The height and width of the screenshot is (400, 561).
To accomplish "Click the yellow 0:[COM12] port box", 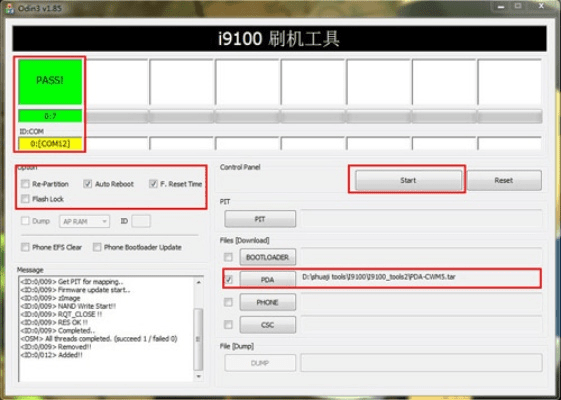I will click(50, 144).
